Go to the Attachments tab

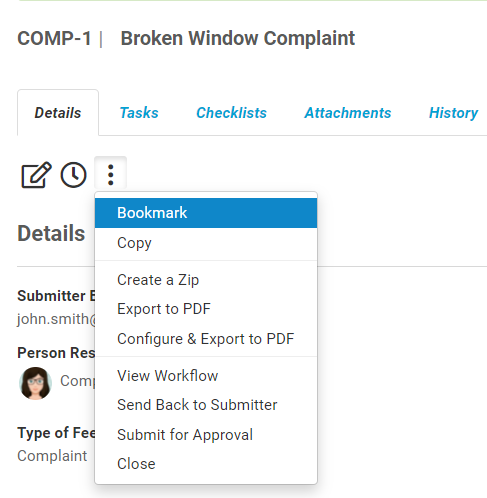click(348, 113)
